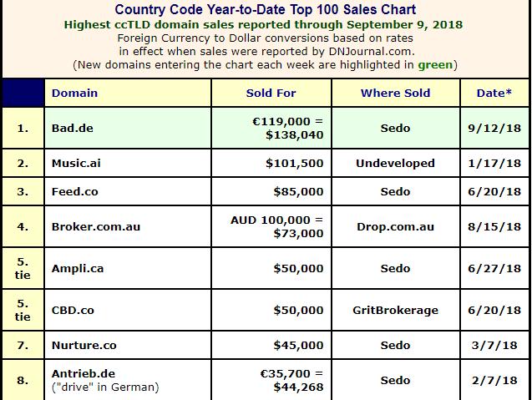Click the $45,000 Nurture.co sale price
This screenshot has height=400, width=532.
coord(298,345)
